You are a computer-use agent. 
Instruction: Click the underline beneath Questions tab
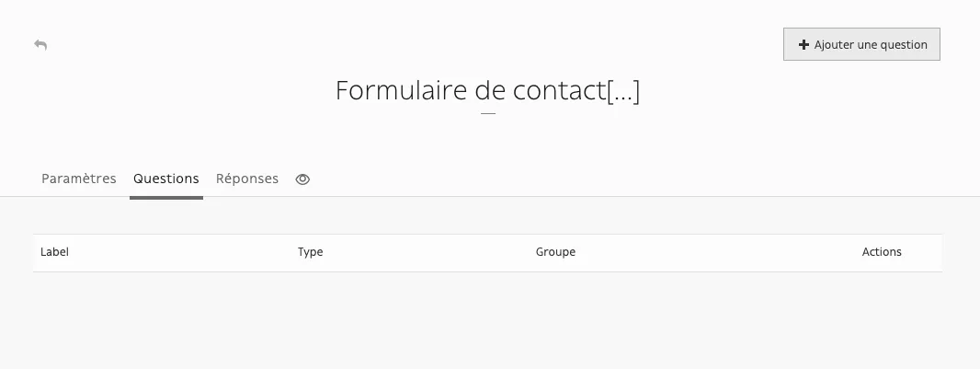pyautogui.click(x=166, y=198)
